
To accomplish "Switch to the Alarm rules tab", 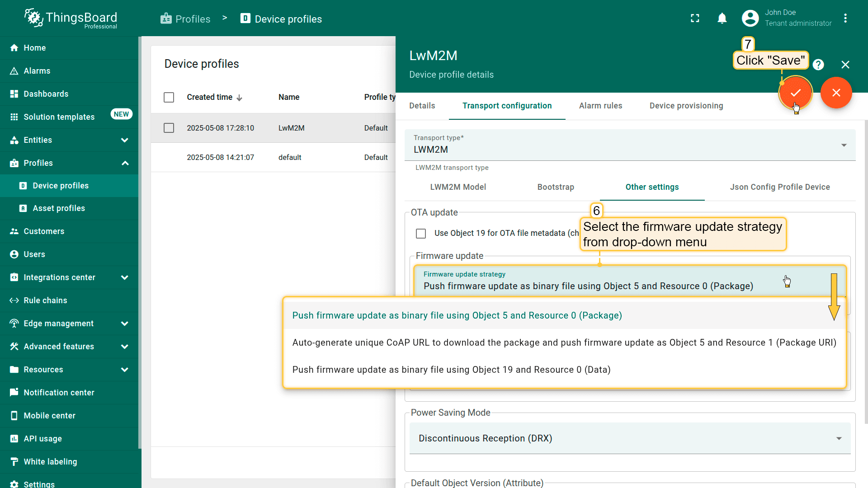I will [x=600, y=106].
